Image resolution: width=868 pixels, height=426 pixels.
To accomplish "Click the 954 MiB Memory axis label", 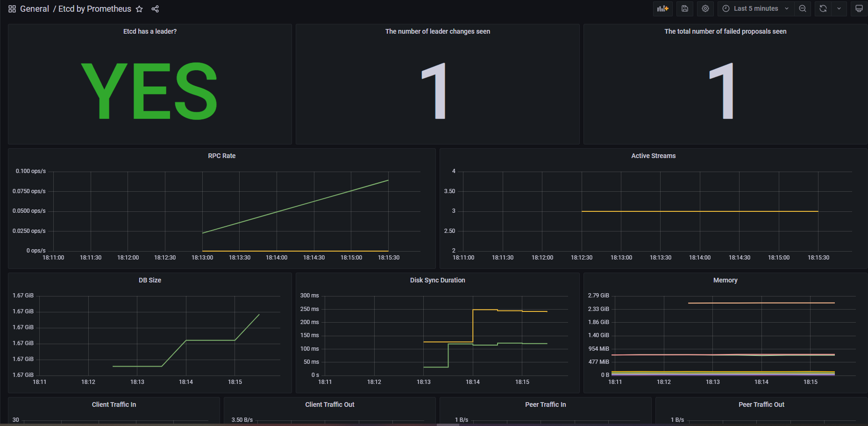I will (x=599, y=349).
